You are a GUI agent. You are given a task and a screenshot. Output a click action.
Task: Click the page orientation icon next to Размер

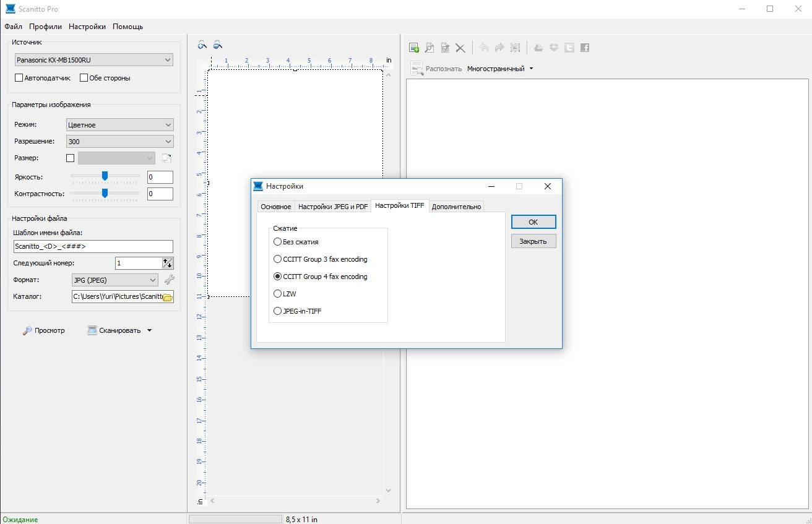166,158
